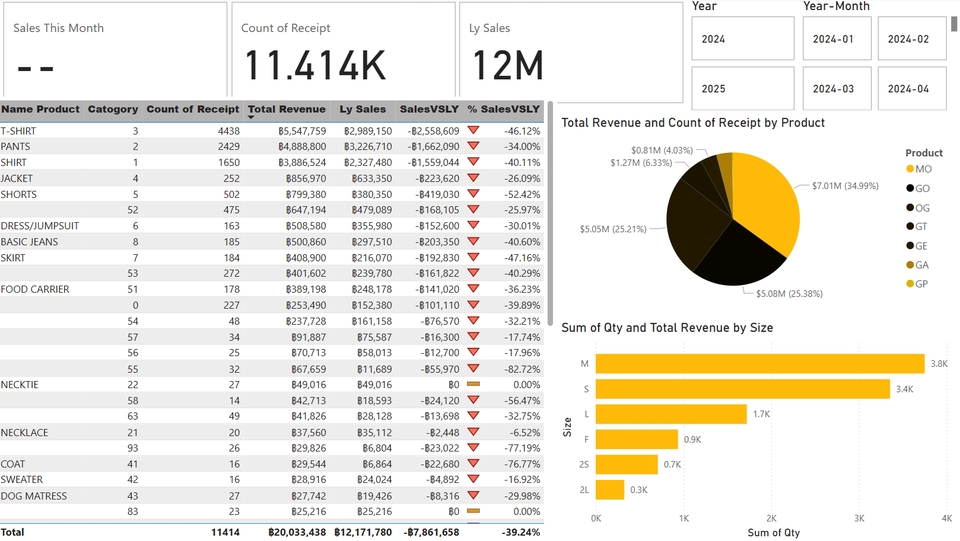Sort table by Name Product column header

41,109
